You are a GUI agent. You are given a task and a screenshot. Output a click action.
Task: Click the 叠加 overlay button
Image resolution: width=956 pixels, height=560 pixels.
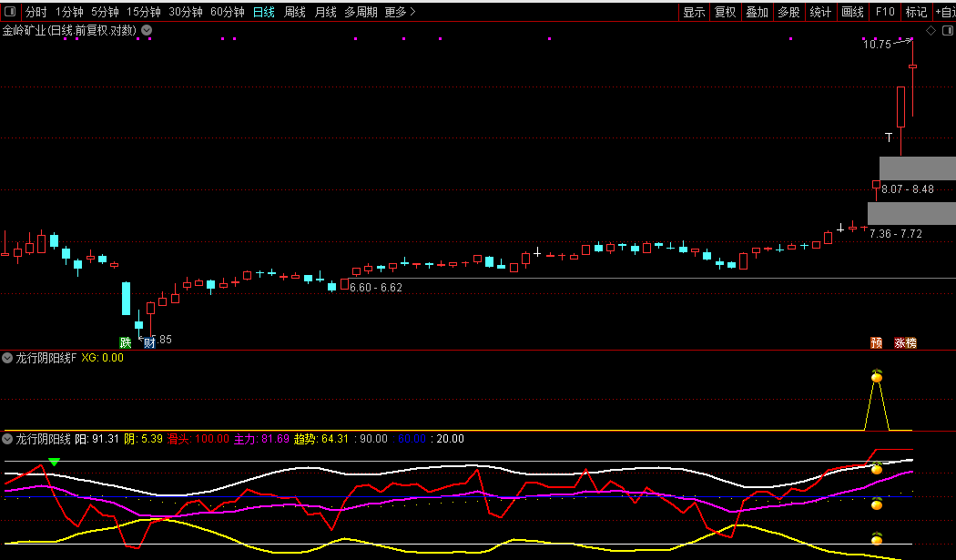tap(758, 12)
